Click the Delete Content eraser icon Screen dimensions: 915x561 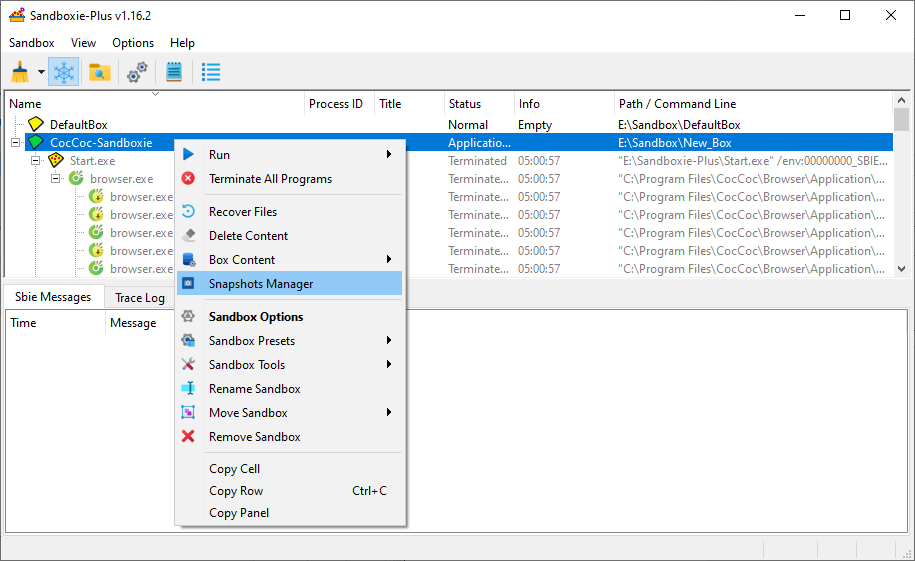tap(188, 235)
